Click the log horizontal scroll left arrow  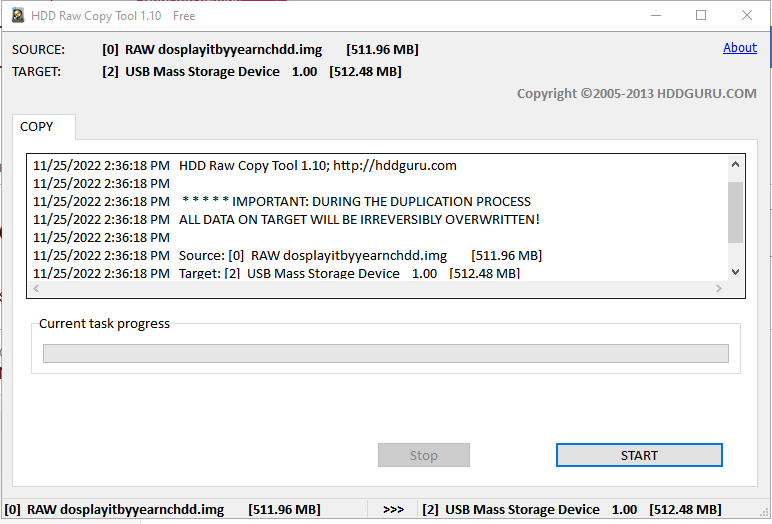click(x=36, y=289)
